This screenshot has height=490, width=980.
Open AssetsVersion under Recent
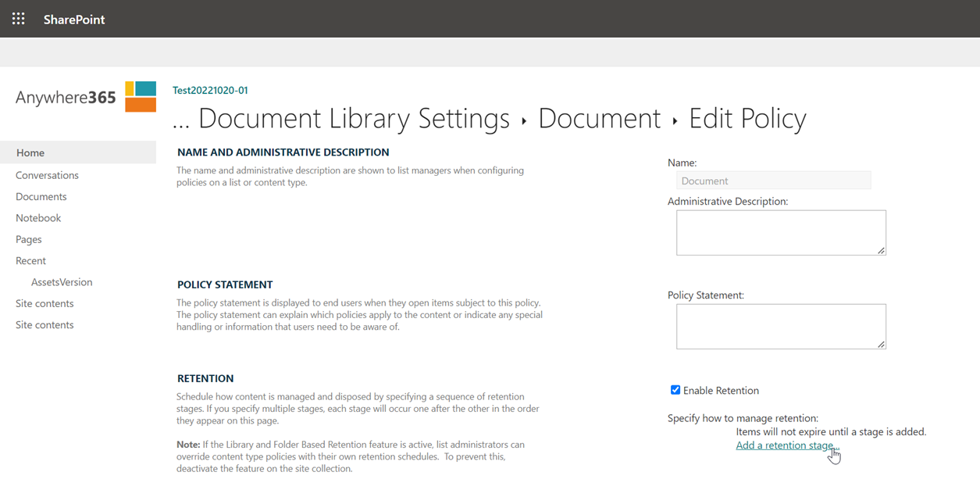(x=62, y=282)
